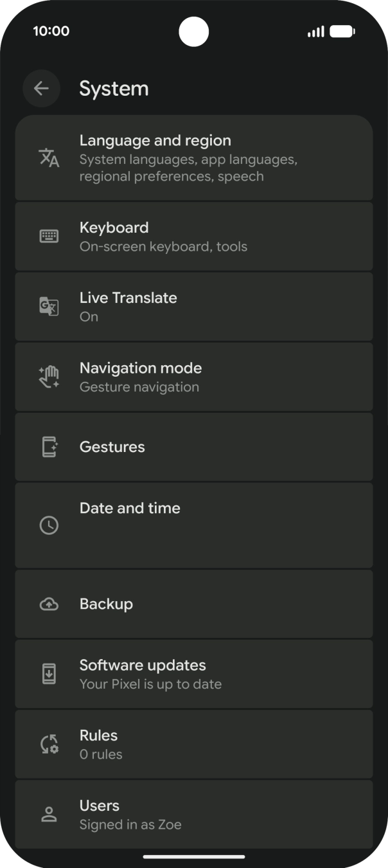Tap the Live Translate icon
This screenshot has height=868, width=388.
click(49, 307)
